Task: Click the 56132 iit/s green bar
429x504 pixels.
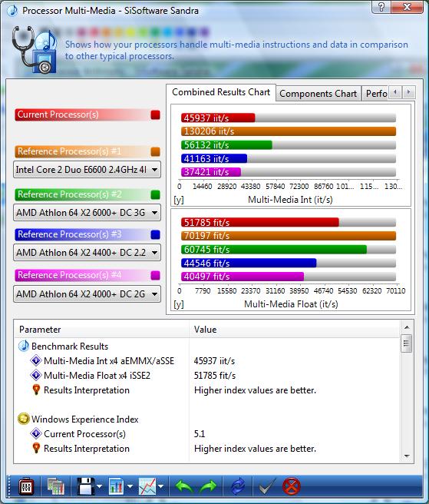Action: point(226,145)
